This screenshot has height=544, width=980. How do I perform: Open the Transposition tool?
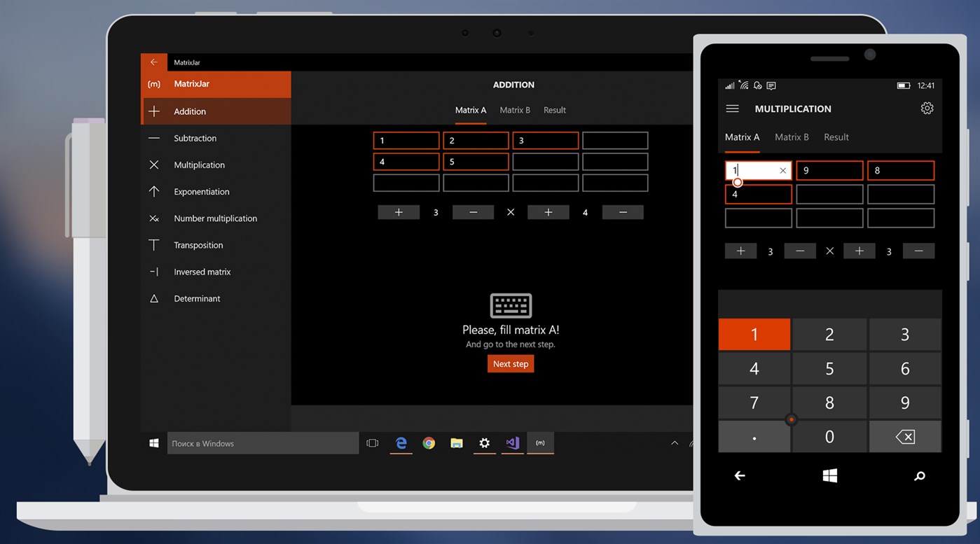(198, 244)
